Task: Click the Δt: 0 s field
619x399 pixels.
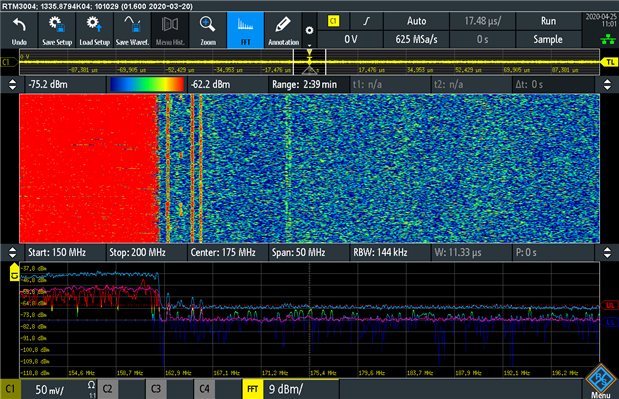Action: coord(553,84)
